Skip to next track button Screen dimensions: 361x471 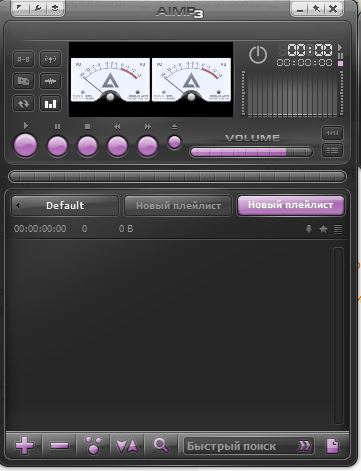tap(147, 146)
